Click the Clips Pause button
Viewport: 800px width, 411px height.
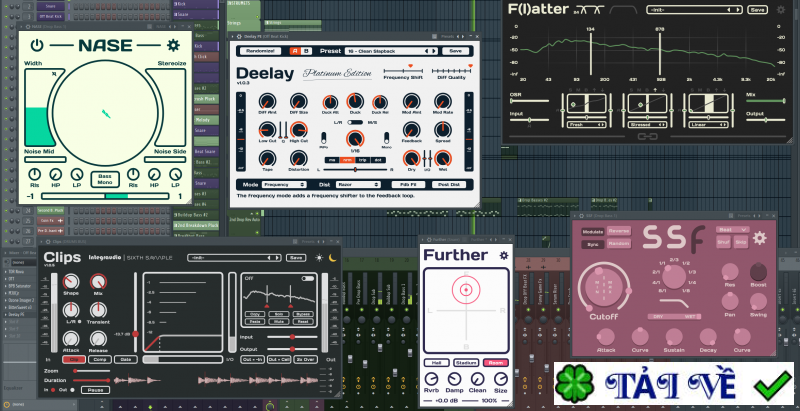click(95, 390)
